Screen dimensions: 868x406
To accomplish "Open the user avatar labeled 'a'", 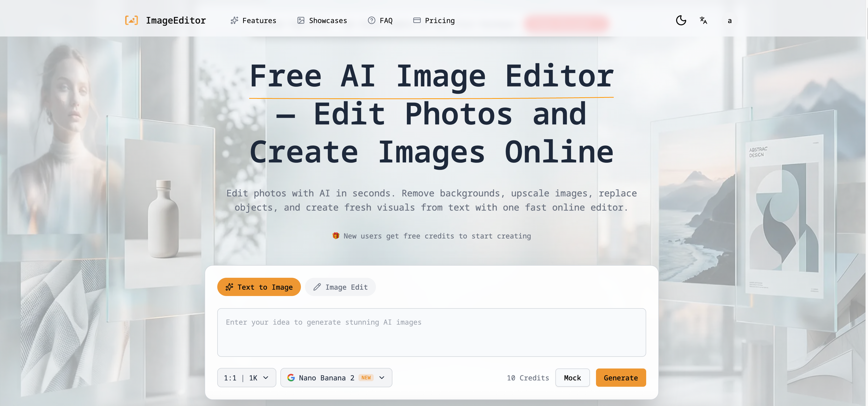I will pyautogui.click(x=730, y=21).
